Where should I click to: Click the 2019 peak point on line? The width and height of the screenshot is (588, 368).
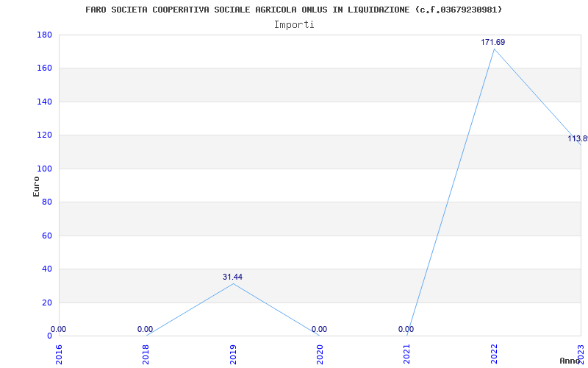[233, 283]
